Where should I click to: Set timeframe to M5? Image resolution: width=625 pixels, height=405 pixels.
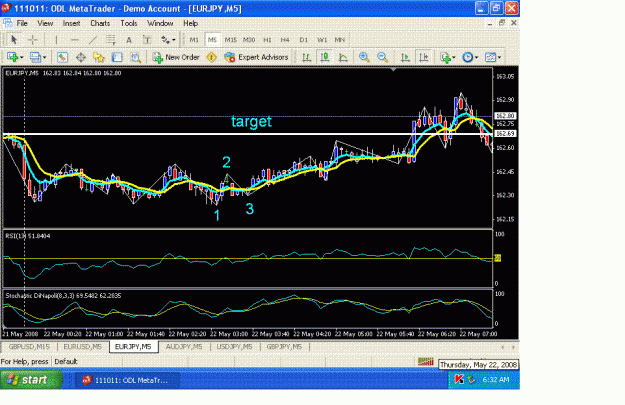coord(212,40)
